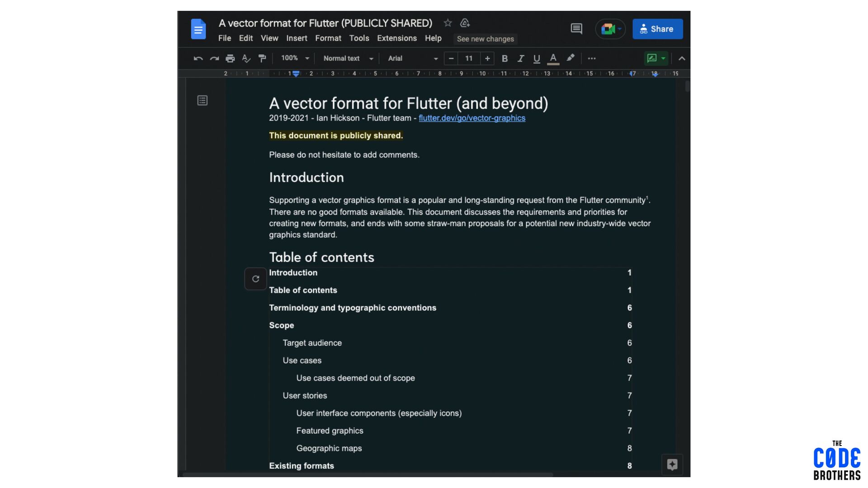Viewport: 868px width, 488px height.
Task: Refresh the table of contents
Action: pyautogui.click(x=255, y=279)
